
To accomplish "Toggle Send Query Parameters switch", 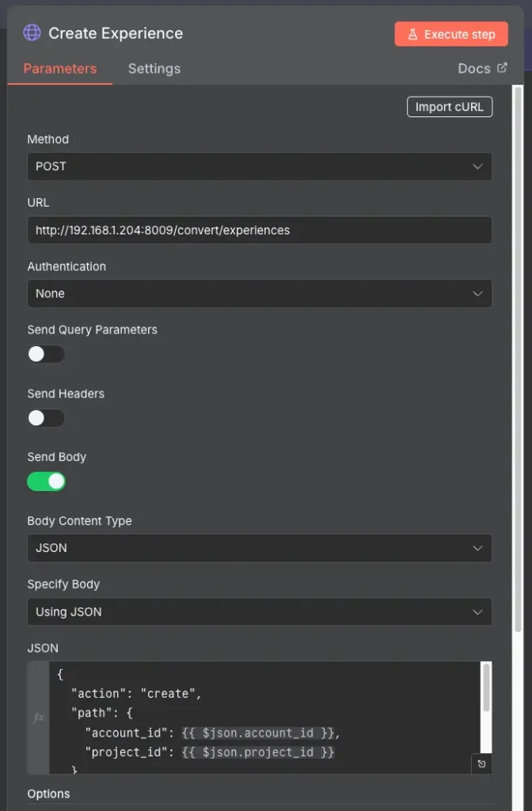I will [46, 354].
